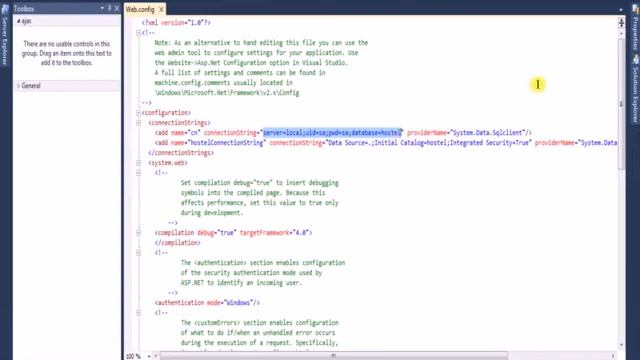Click the Solution Explorer tab icon
This screenshot has height=360, width=640.
(x=636, y=60)
